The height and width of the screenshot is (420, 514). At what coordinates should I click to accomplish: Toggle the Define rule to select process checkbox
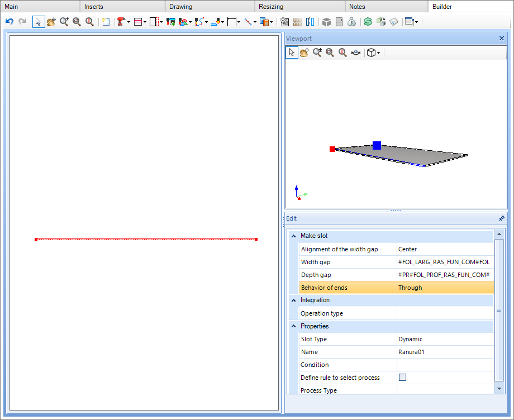pyautogui.click(x=402, y=378)
